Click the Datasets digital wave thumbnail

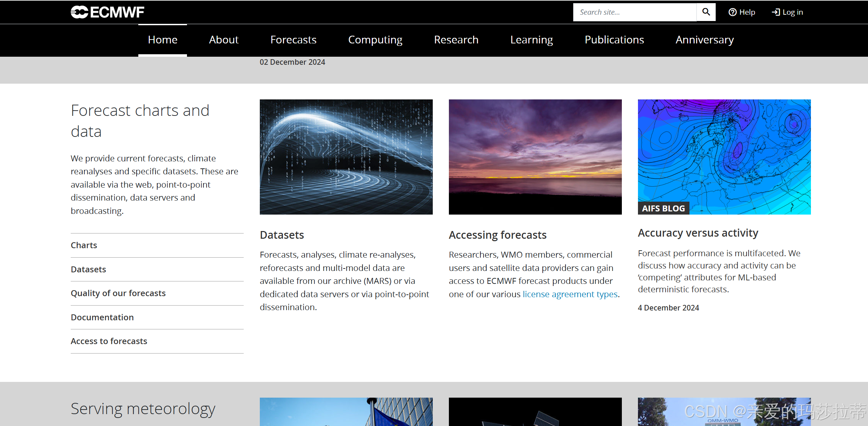[x=346, y=157]
